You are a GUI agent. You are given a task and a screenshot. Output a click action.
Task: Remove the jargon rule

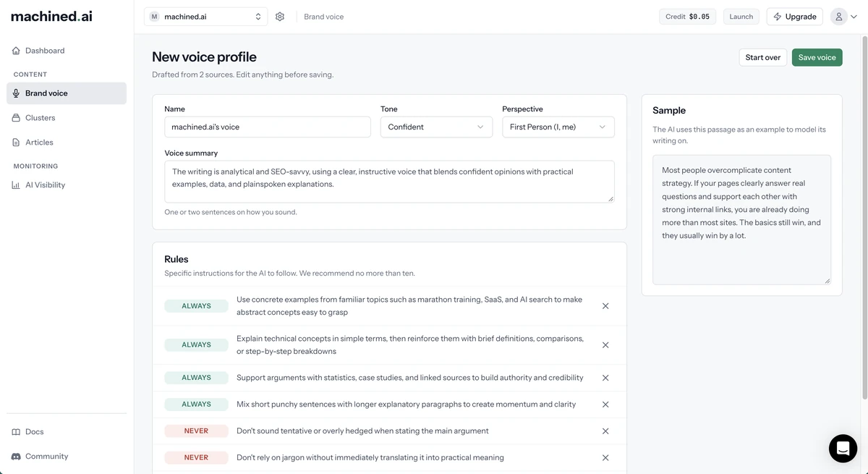tap(605, 458)
